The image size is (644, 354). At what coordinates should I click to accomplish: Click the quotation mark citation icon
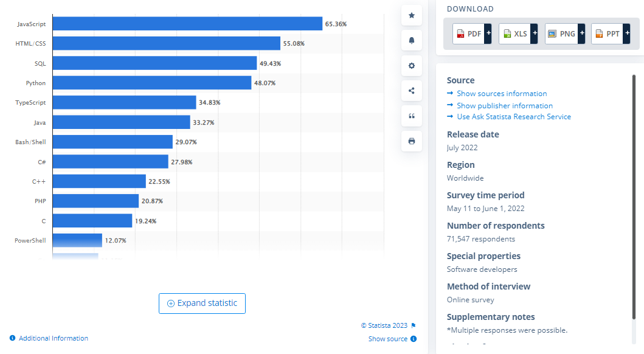[x=412, y=116]
